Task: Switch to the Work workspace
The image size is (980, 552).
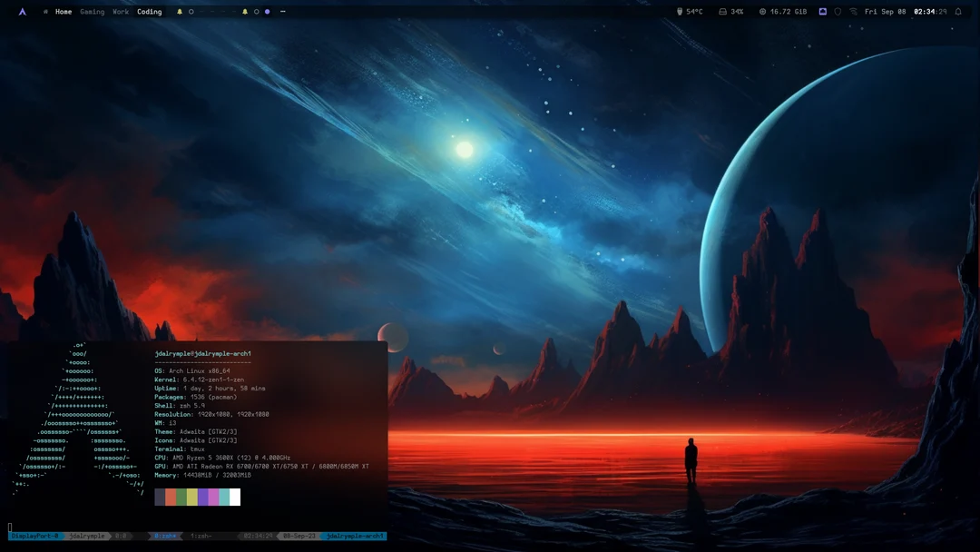Action: pos(120,11)
